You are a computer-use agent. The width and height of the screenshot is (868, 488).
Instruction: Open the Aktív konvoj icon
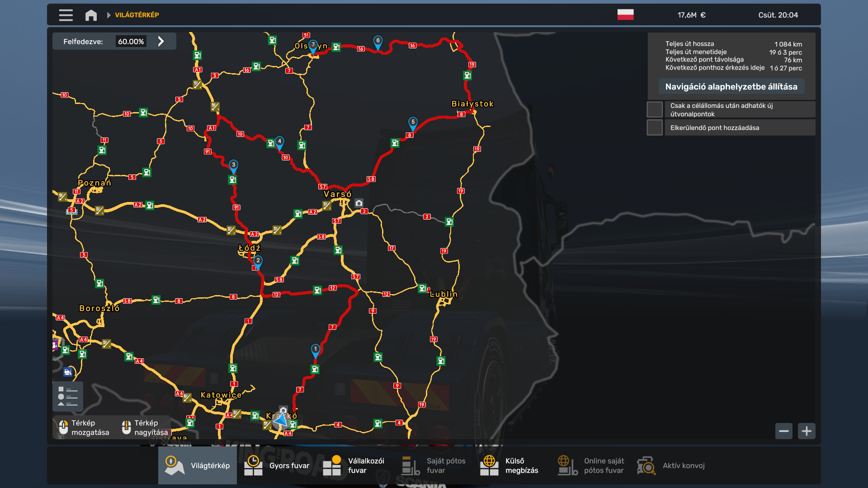pos(647,465)
